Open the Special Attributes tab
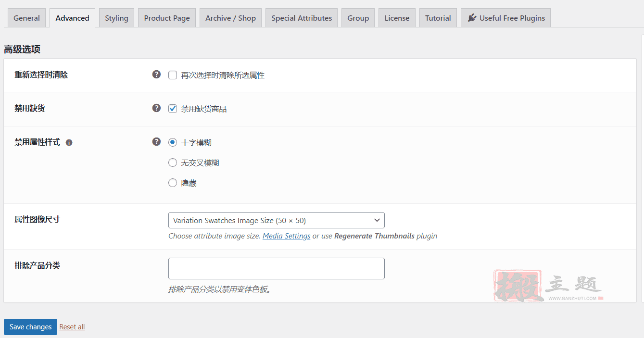Screen dimensions: 644x338 click(x=302, y=18)
